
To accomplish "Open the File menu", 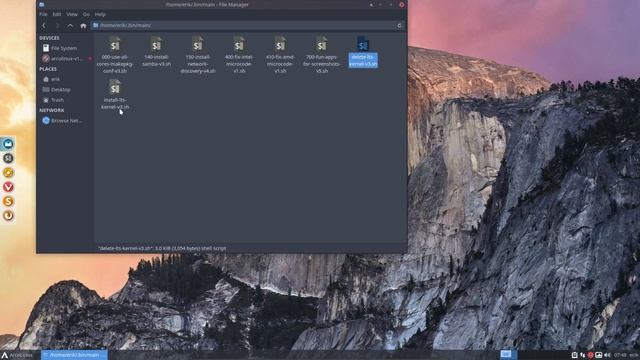I will coord(43,14).
